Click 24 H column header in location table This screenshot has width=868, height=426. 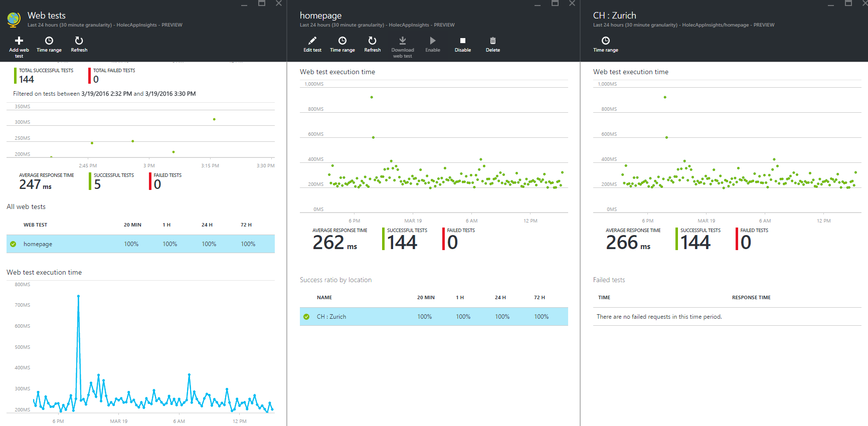point(500,298)
